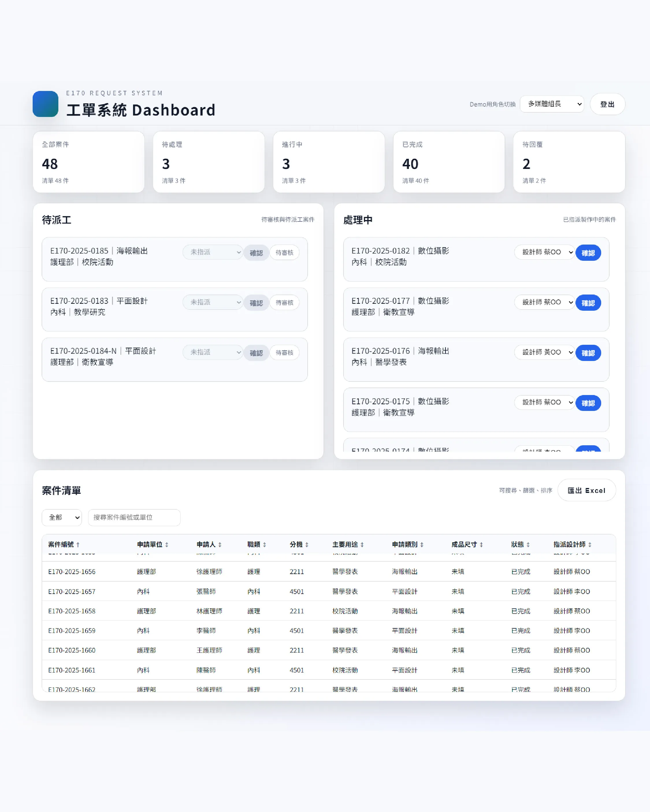Sort by 申請人 column sort icon
Image resolution: width=650 pixels, height=812 pixels.
click(x=220, y=545)
